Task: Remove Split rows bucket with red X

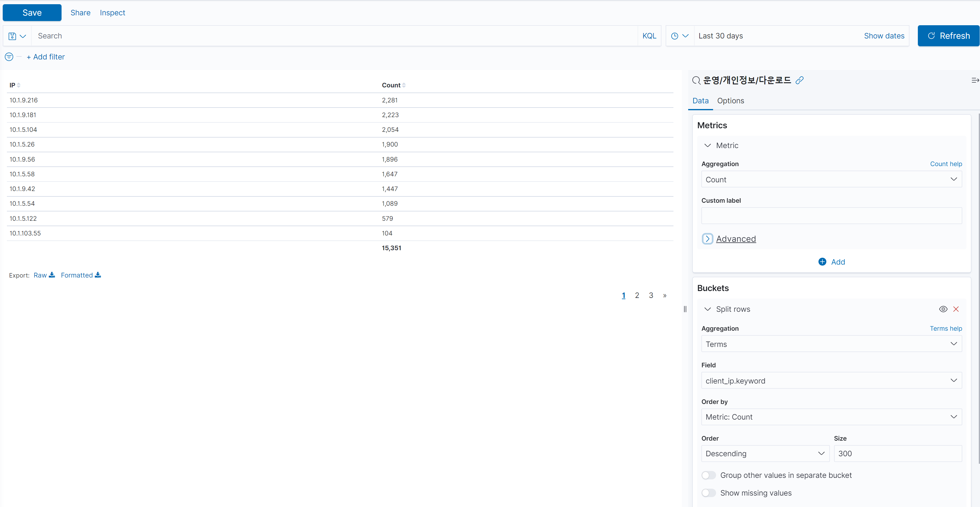Action: tap(956, 309)
